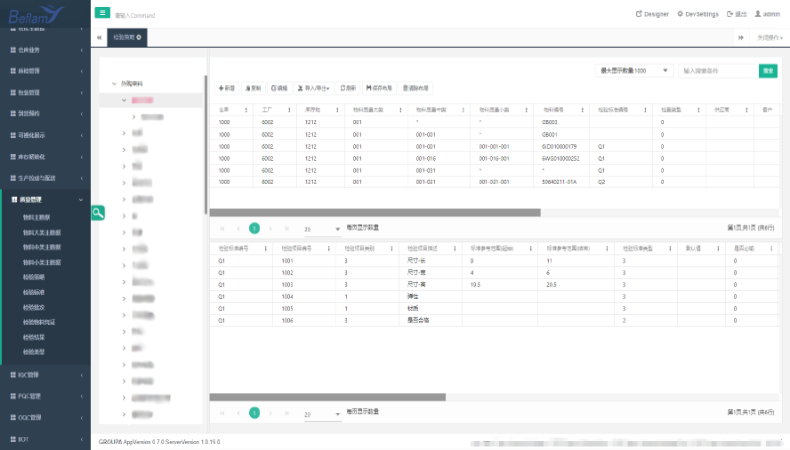Select row with material number GB003
The width and height of the screenshot is (790, 450).
550,122
